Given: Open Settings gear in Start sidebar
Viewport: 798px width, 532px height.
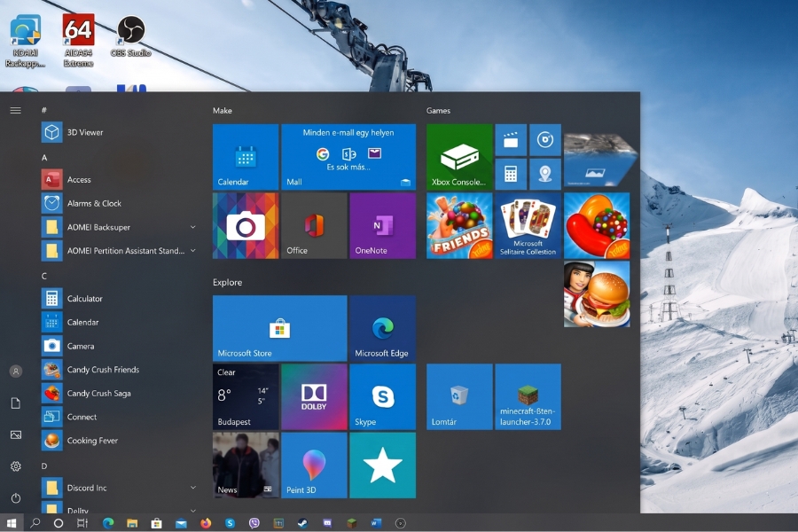Looking at the screenshot, I should coord(16,466).
